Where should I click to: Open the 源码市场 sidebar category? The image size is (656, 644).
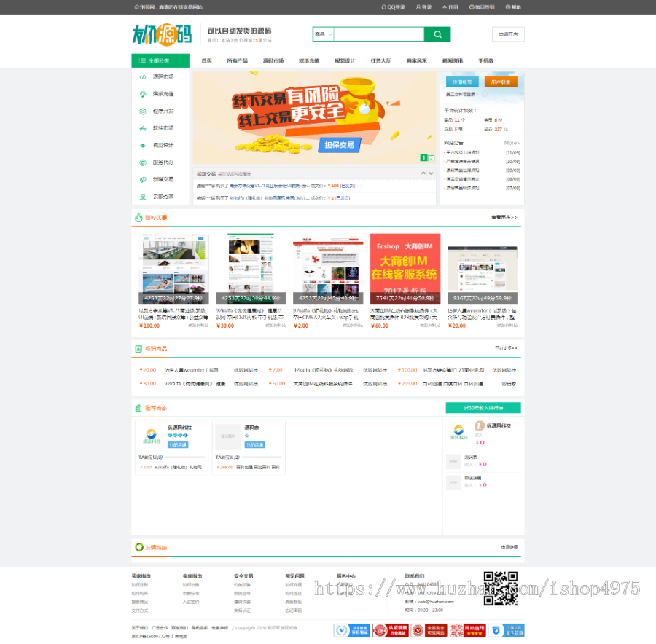[x=163, y=76]
